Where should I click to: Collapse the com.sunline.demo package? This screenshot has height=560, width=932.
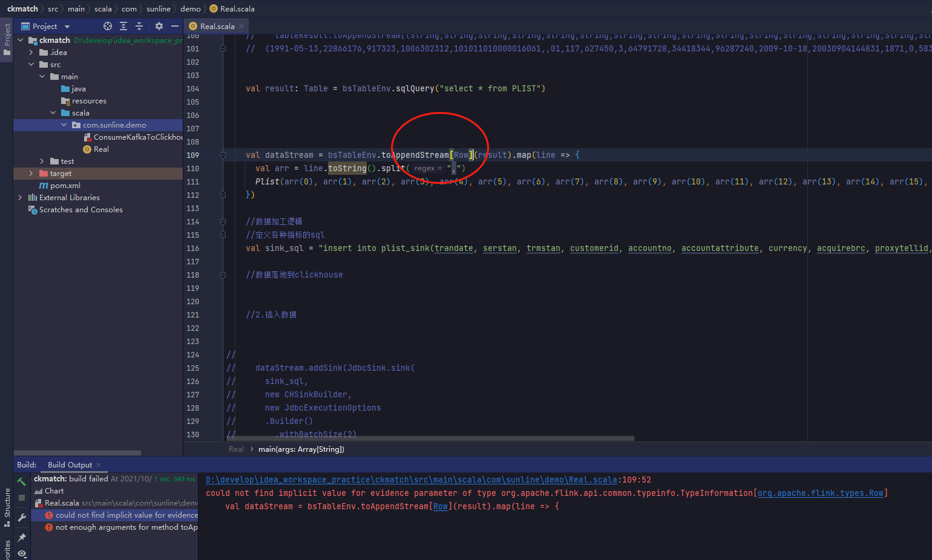click(64, 125)
